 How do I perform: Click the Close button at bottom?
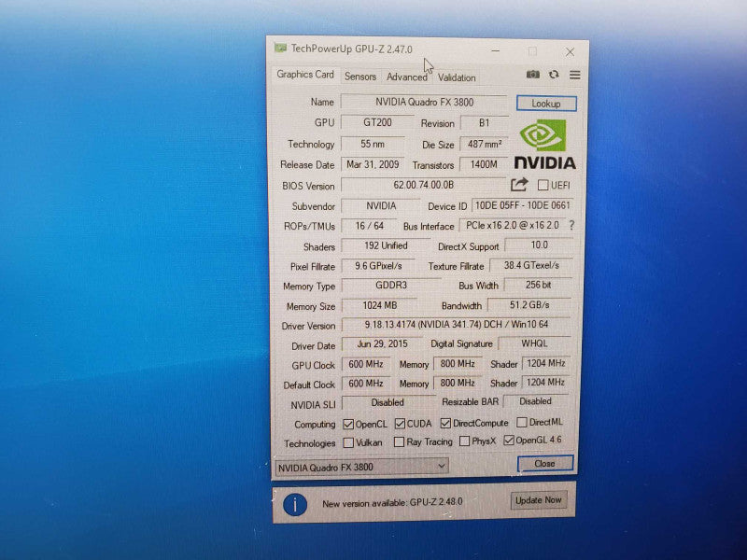(x=545, y=463)
